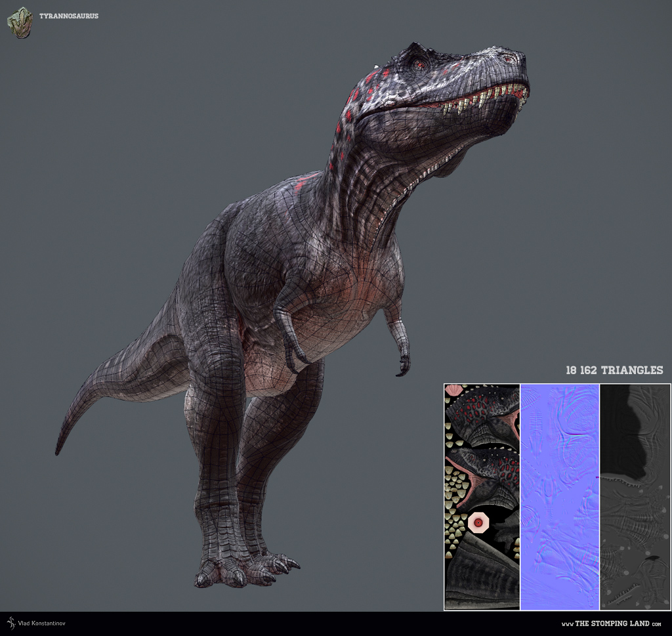
Task: Open the grey specular map thumbnail
Action: 635,497
